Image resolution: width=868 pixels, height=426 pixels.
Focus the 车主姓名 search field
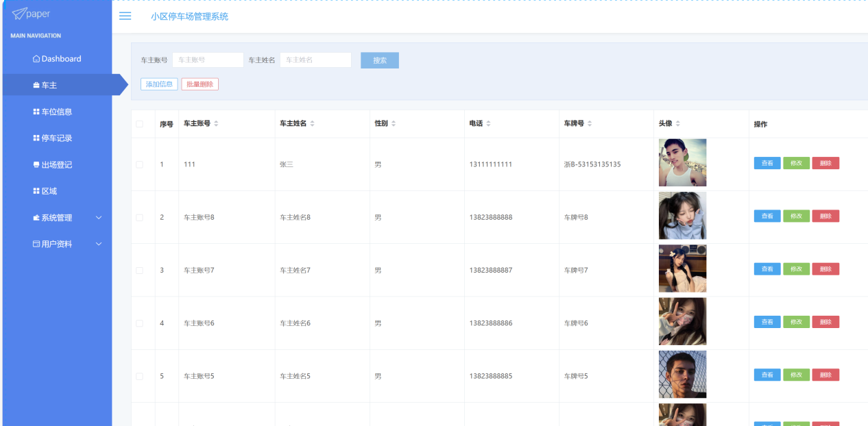315,60
